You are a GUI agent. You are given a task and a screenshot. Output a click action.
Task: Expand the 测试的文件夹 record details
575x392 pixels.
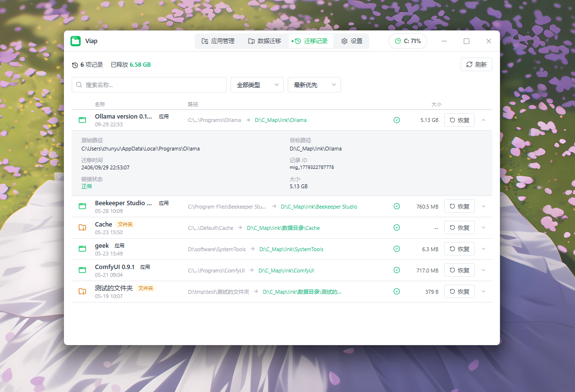tap(483, 291)
